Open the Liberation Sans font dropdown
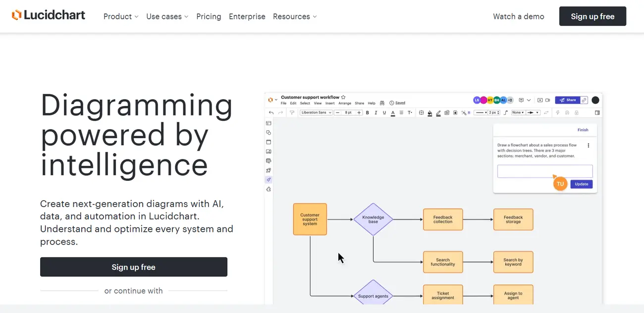644x313 pixels. pos(316,113)
